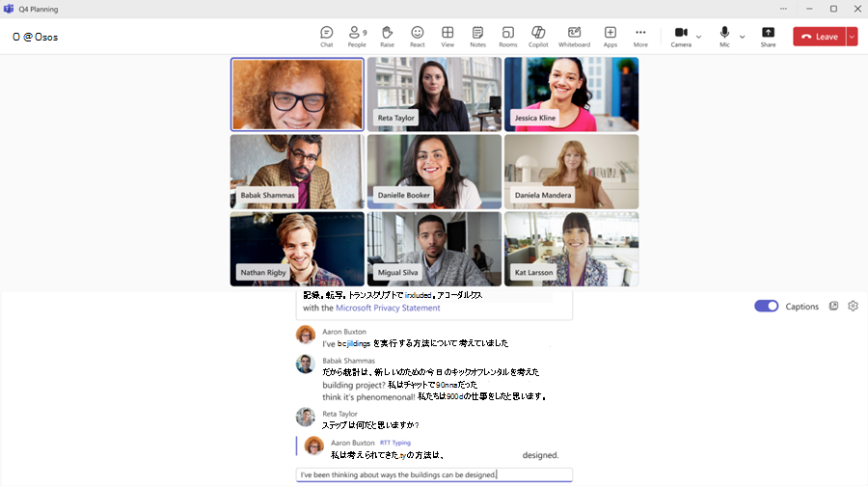This screenshot has width=868, height=486.
Task: Click the 'Q4 Planning' window title
Action: pyautogui.click(x=39, y=10)
